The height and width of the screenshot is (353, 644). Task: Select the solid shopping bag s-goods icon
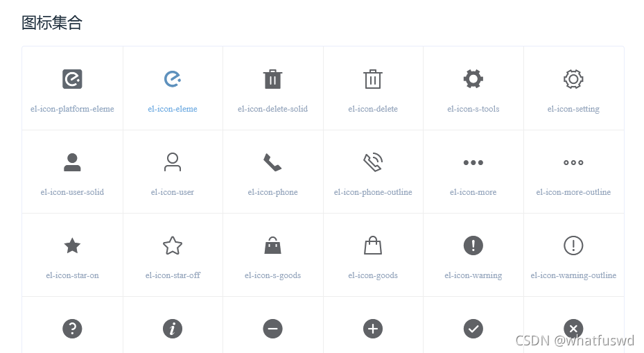pyautogui.click(x=272, y=246)
